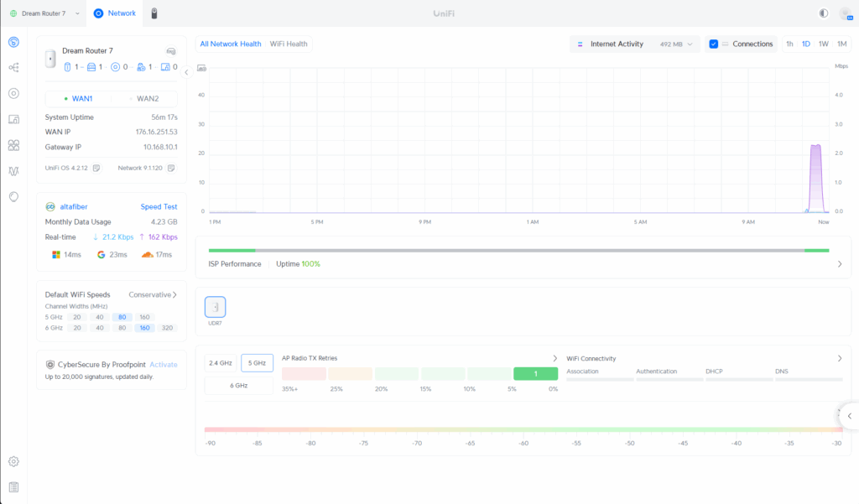Open the altafiber ISP link

coord(74,206)
